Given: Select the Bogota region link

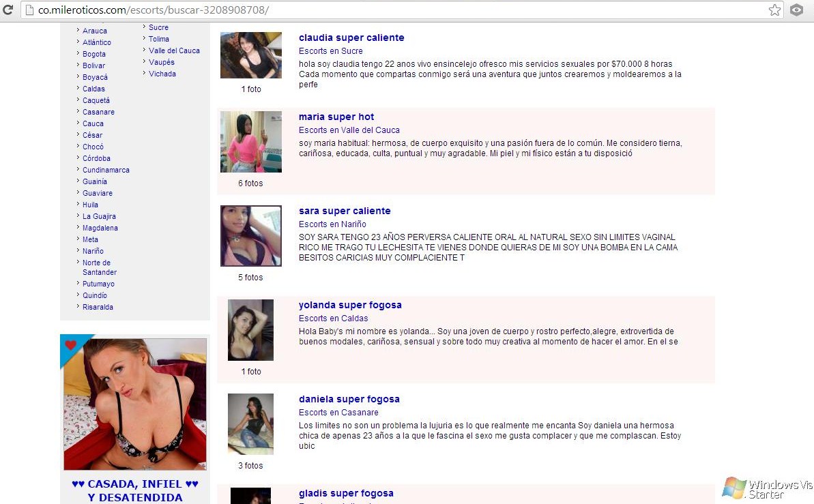Looking at the screenshot, I should pyautogui.click(x=94, y=54).
